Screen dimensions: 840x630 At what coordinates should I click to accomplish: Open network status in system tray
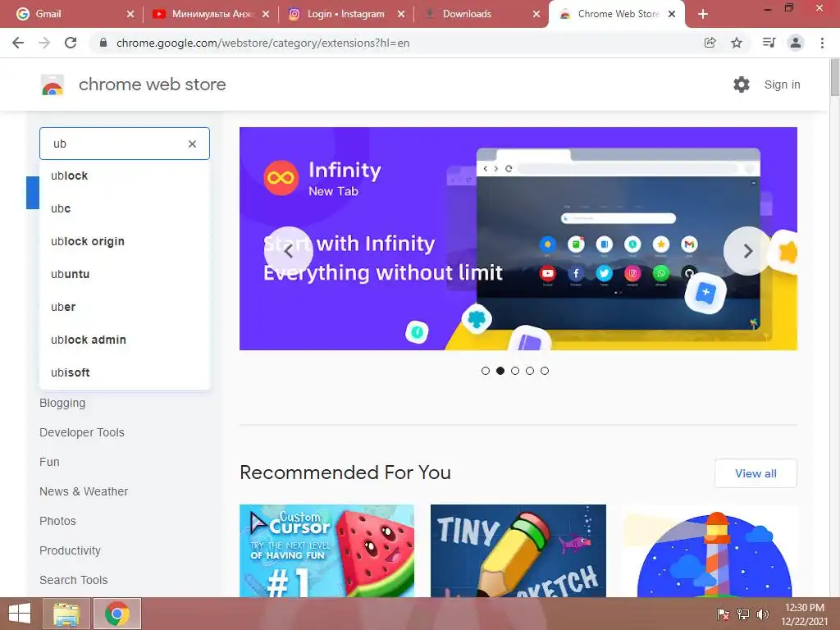pyautogui.click(x=743, y=614)
